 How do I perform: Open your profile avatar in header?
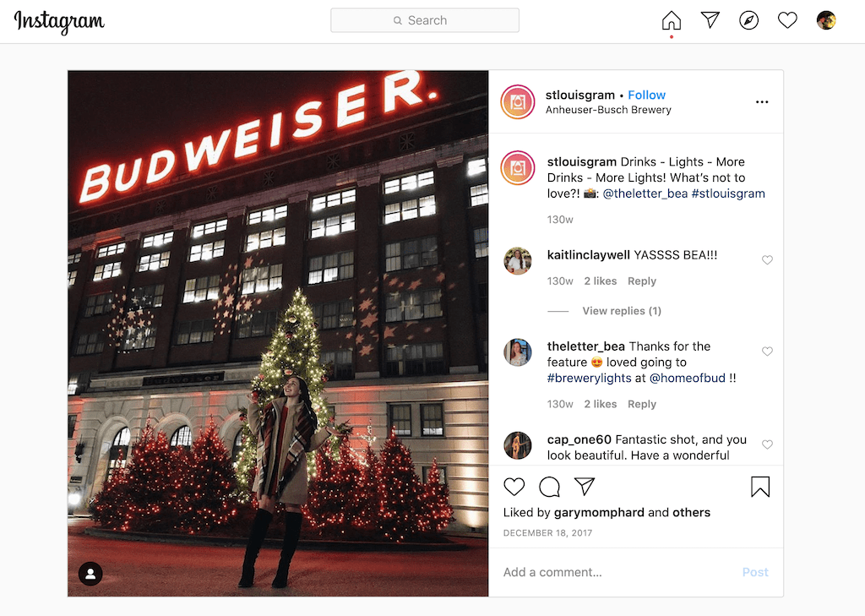click(x=826, y=20)
